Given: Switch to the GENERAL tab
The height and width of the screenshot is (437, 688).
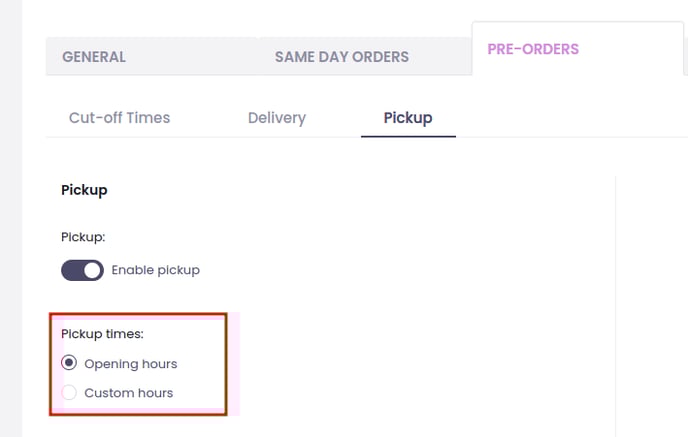Looking at the screenshot, I should [x=94, y=57].
